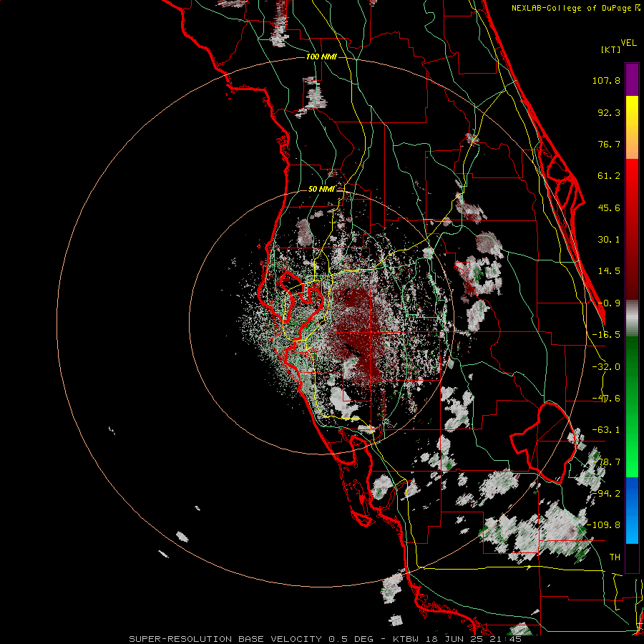Screen dimensions: 644x644
Task: Pick the purple segment of the velocity color bar
Action: point(632,79)
